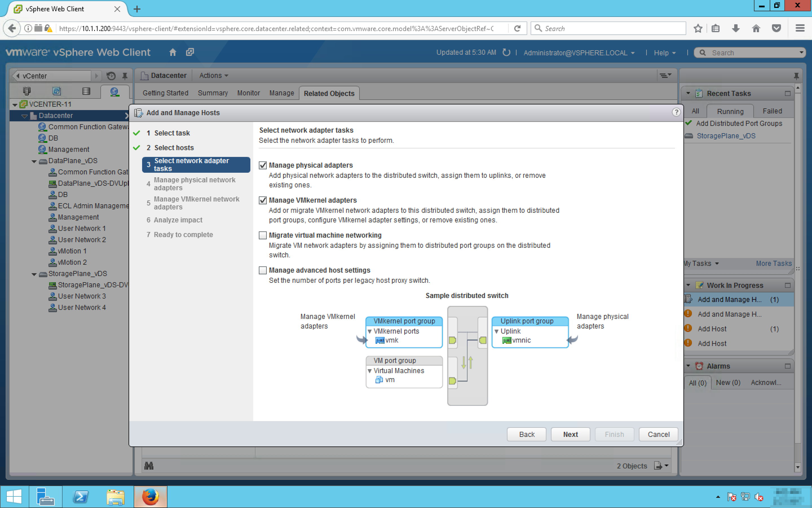Open the Actions dropdown menu
This screenshot has height=508, width=812.
[x=214, y=75]
